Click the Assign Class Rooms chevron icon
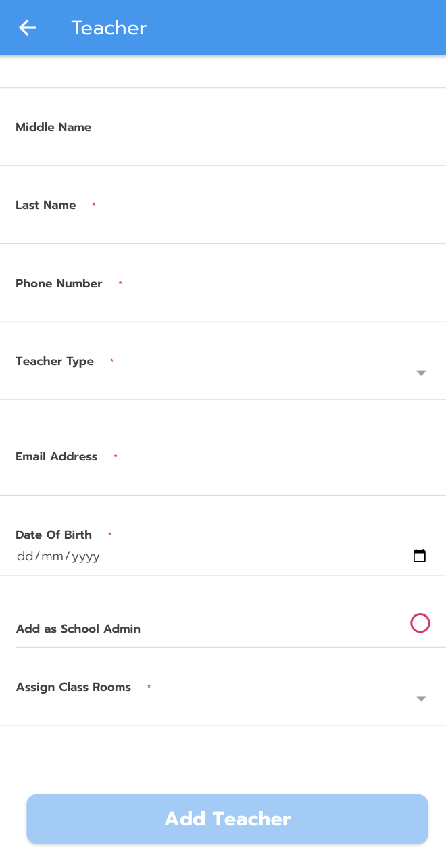The image size is (446, 868). pyautogui.click(x=421, y=698)
